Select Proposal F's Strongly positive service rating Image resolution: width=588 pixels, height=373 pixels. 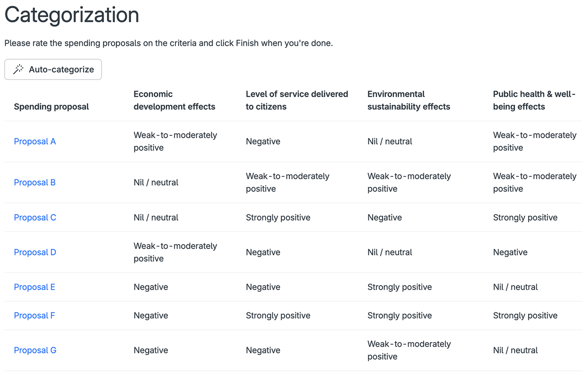pos(278,315)
